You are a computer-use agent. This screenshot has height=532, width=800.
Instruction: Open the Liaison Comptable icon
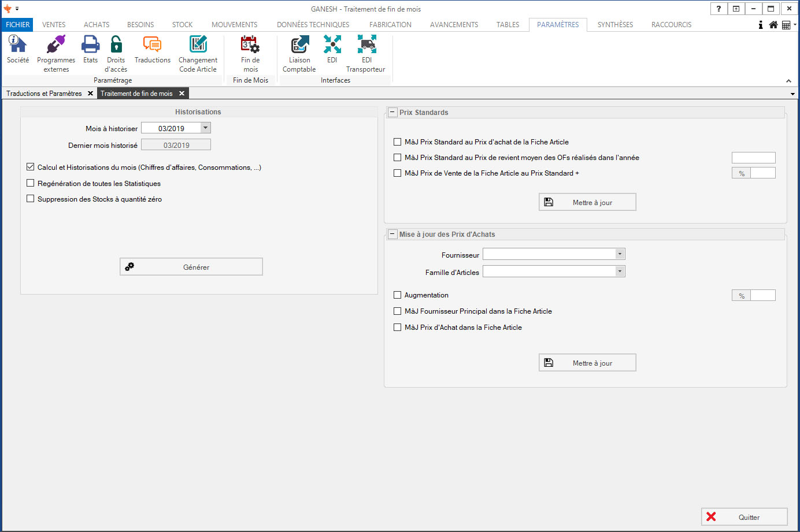pyautogui.click(x=299, y=45)
